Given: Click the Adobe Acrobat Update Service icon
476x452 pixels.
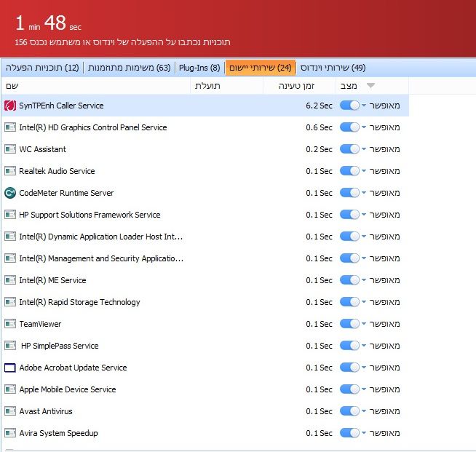Looking at the screenshot, I should pyautogui.click(x=10, y=368).
